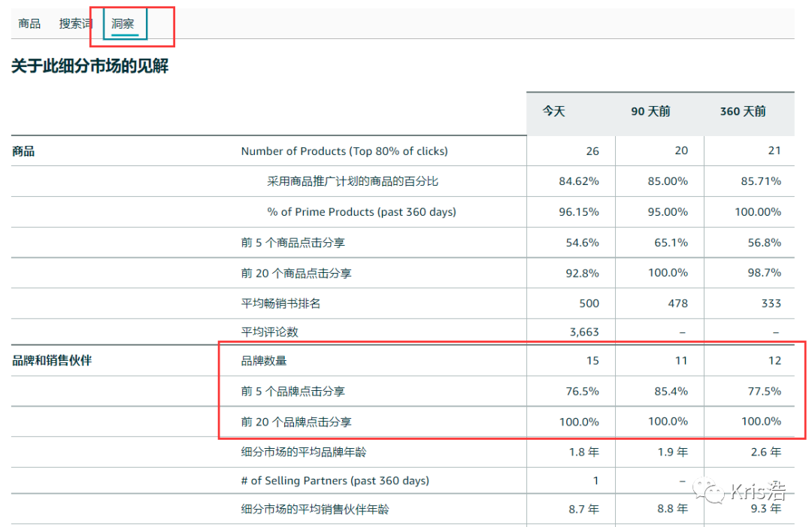812x527 pixels.
Task: Select the Number of Products row label
Action: [344, 151]
